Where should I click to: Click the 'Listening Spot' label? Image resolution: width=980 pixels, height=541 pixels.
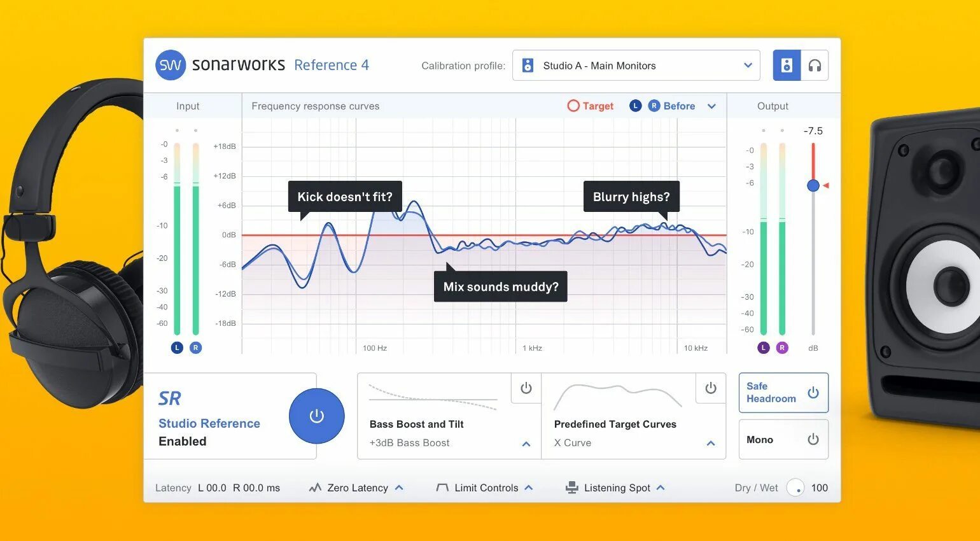617,488
